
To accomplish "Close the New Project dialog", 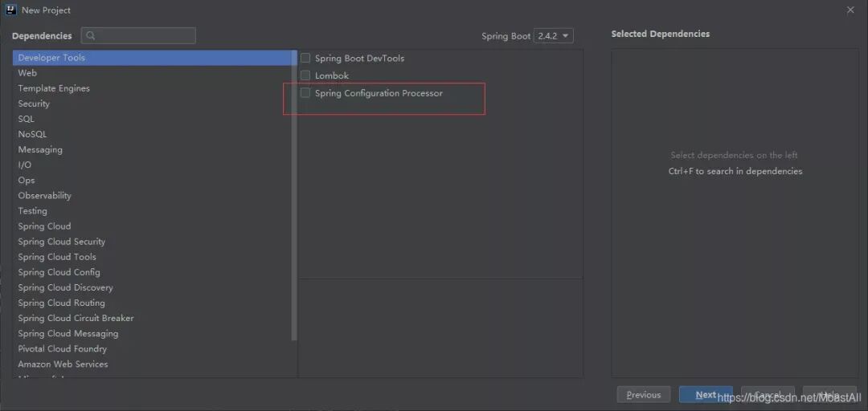I will (851, 10).
